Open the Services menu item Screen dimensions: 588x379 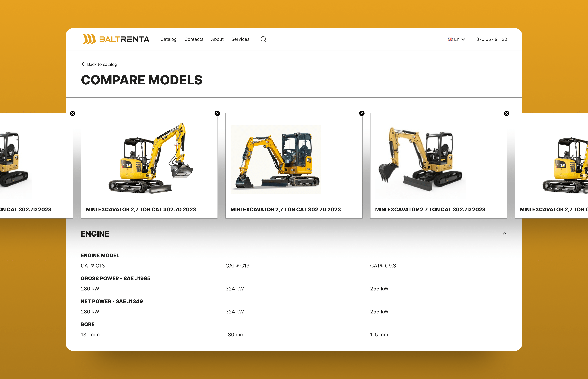click(240, 39)
